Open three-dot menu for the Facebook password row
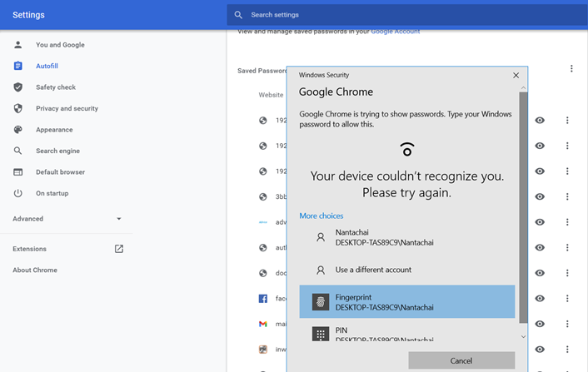The width and height of the screenshot is (588, 372). coord(567,298)
